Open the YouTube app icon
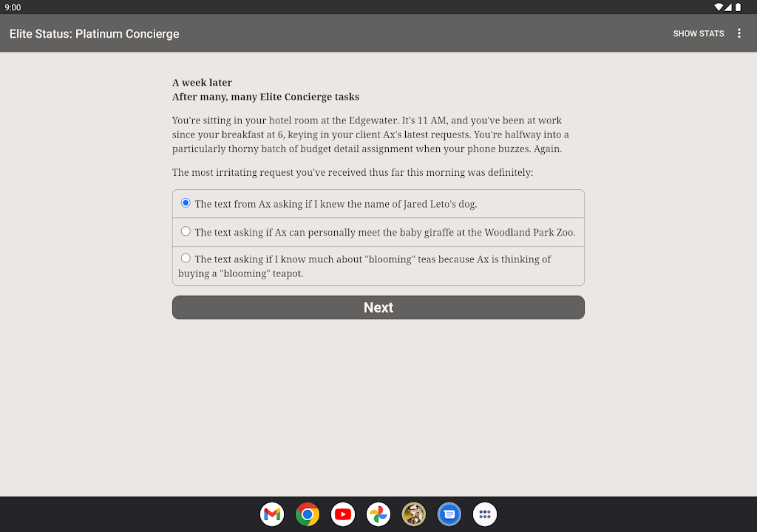This screenshot has height=532, width=757. (343, 514)
